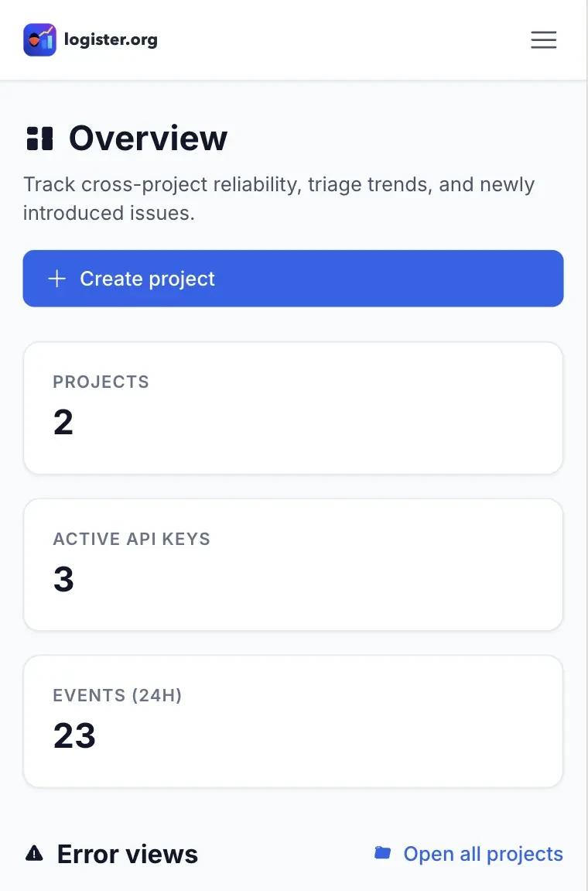Select the Events (24H) stat card
The image size is (588, 891).
click(293, 721)
